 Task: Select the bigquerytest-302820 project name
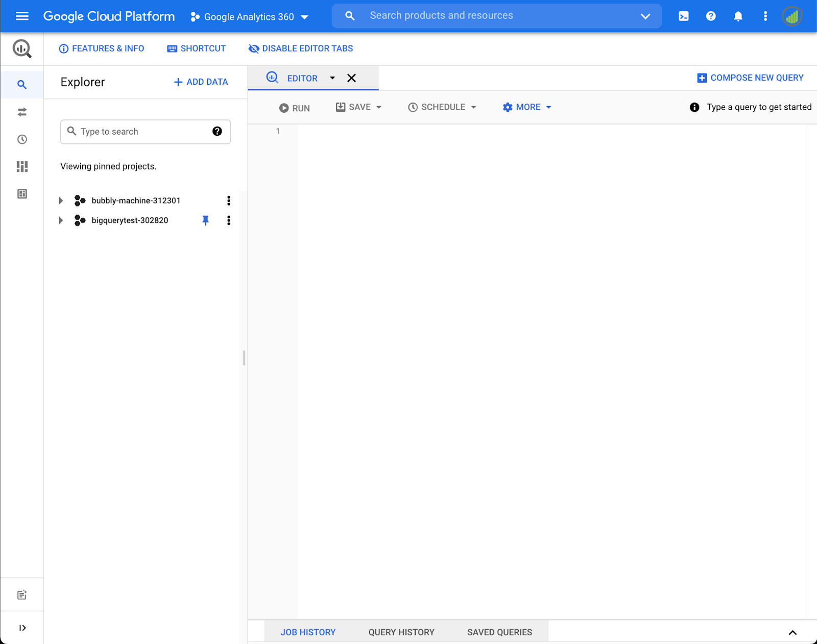[x=130, y=220]
